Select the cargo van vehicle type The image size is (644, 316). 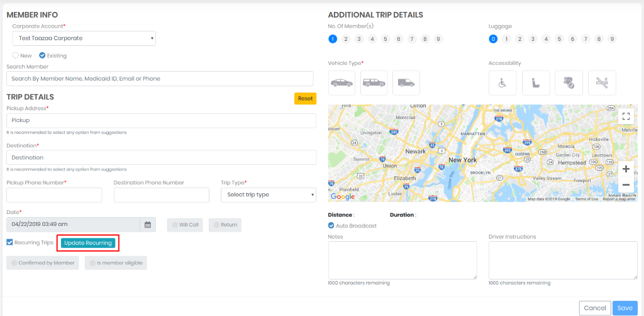[x=406, y=83]
